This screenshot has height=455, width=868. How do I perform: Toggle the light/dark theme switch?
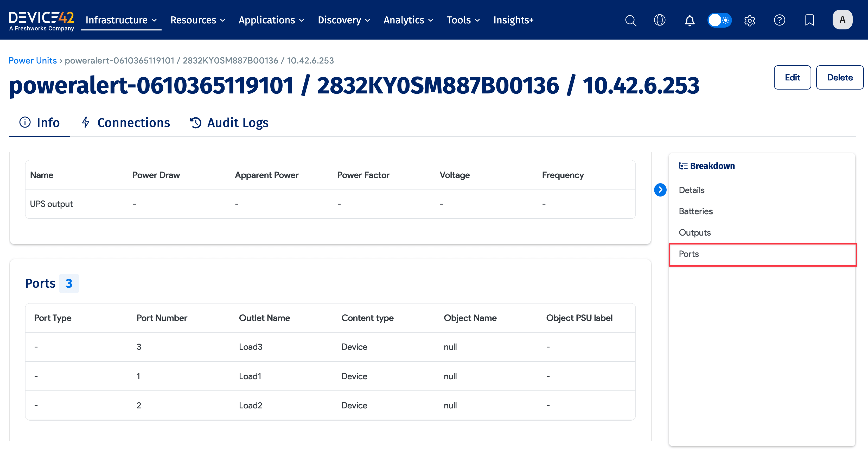pyautogui.click(x=719, y=20)
